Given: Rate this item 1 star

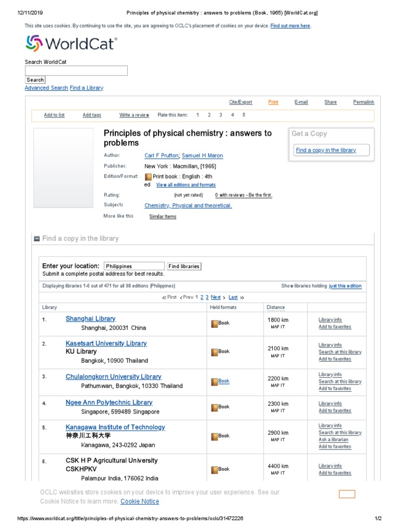Looking at the screenshot, I should tap(197, 115).
